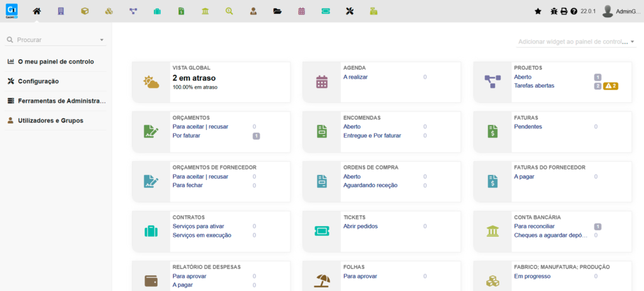Open the Projects module icon in top bar
The height and width of the screenshot is (291, 644).
133,11
